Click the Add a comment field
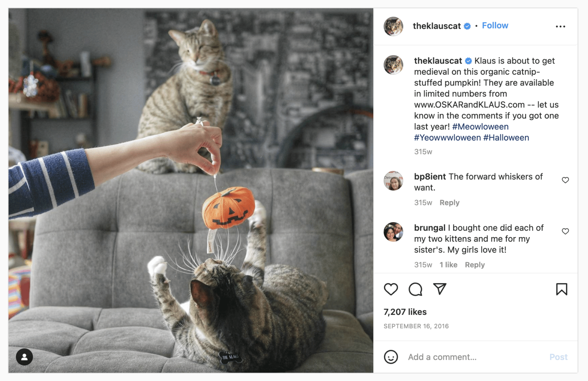588x381 pixels. pos(475,357)
